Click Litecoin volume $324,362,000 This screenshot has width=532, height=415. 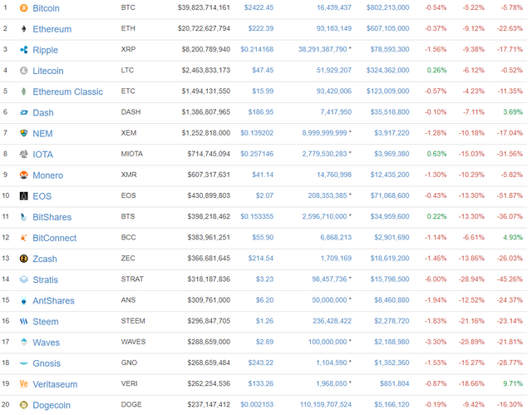coord(388,70)
